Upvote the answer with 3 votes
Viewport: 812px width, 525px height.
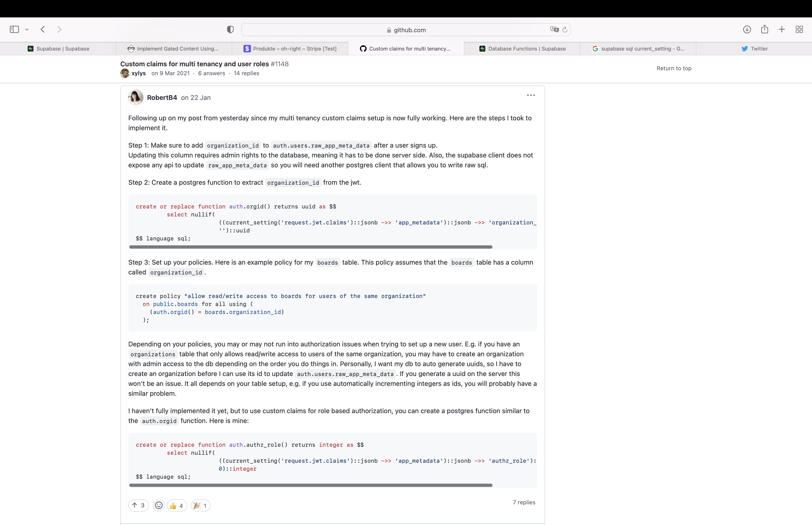138,505
